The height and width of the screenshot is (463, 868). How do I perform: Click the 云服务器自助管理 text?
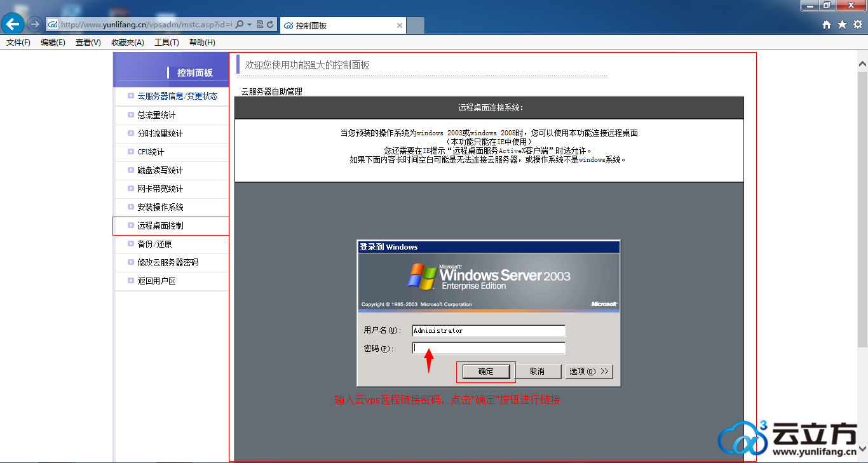(x=272, y=91)
